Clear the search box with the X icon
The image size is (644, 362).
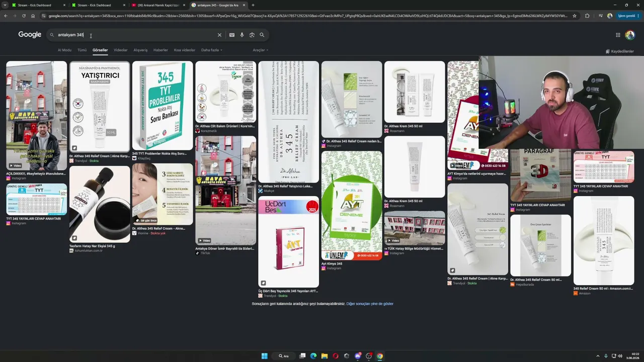pos(219,35)
